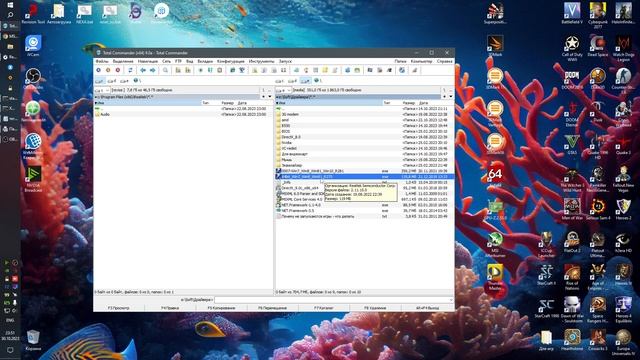
Task: Click the taskbar search icon
Action: click(10, 15)
